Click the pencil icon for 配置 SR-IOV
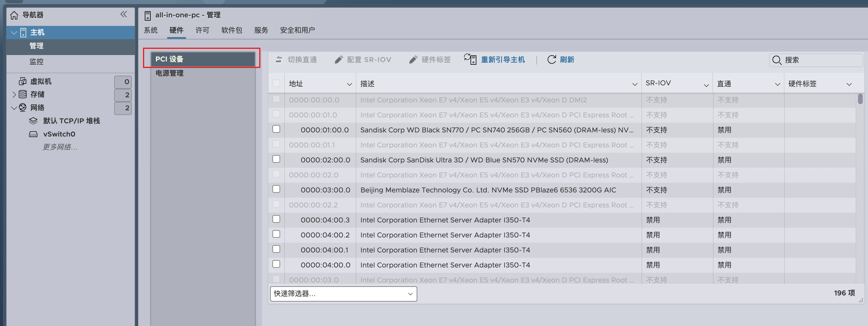The width and height of the screenshot is (868, 326). pos(339,60)
